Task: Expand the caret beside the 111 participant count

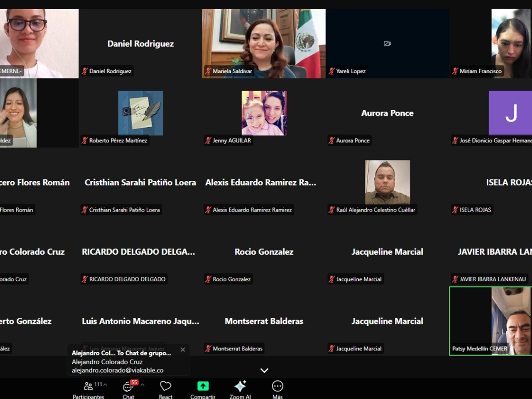Action: (x=105, y=384)
